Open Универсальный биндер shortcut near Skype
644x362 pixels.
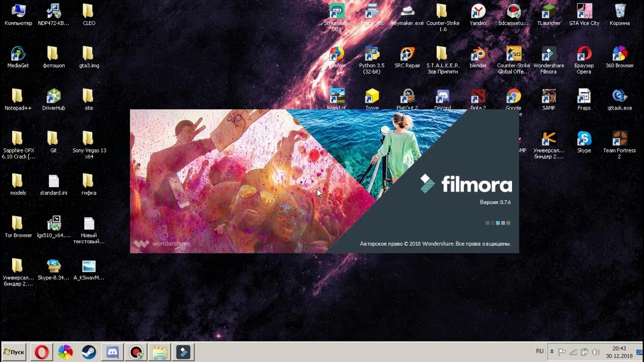(x=548, y=145)
